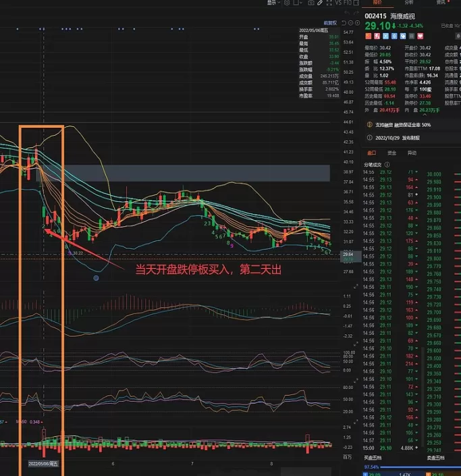The width and height of the screenshot is (461, 476).
Task: Click the 30.000 price level row
Action: (443, 174)
